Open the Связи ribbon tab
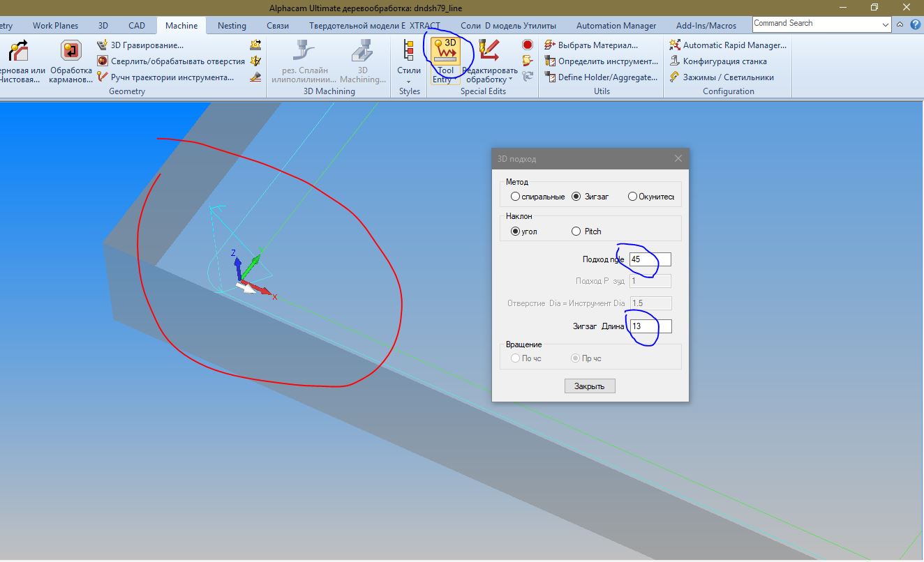The image size is (924, 562). click(x=278, y=25)
